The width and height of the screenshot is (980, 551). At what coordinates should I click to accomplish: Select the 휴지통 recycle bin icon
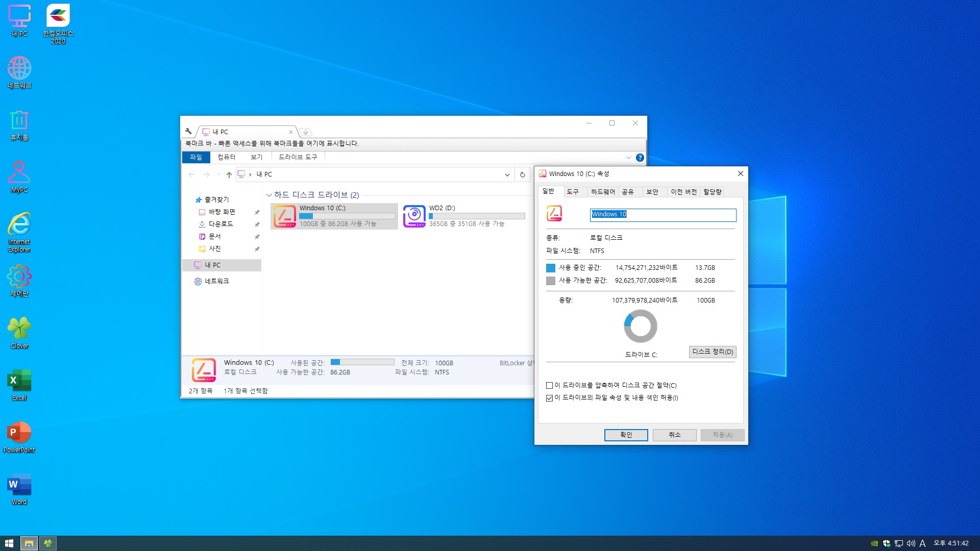(19, 125)
